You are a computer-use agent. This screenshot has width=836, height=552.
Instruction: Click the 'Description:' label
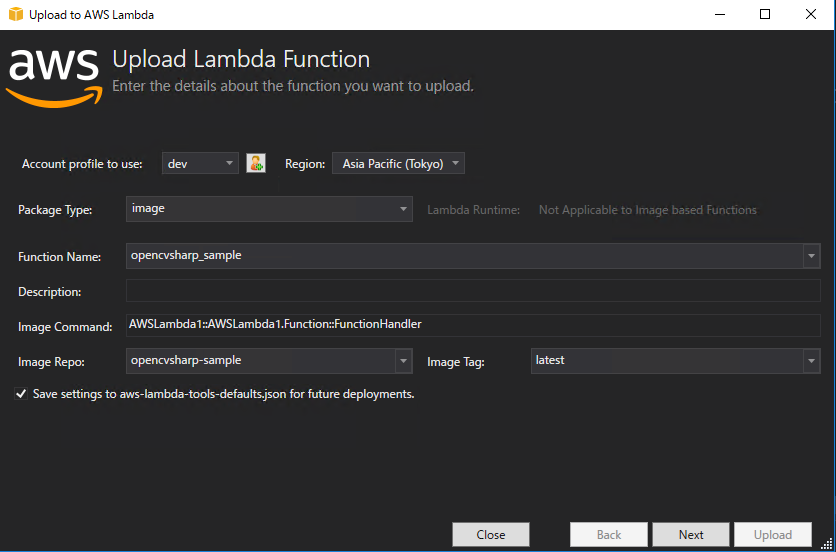pos(49,292)
